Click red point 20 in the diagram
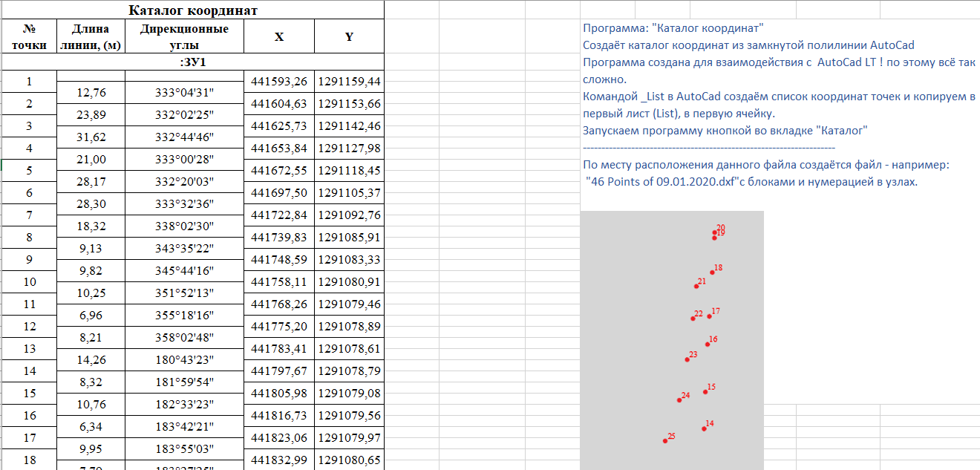 [714, 232]
